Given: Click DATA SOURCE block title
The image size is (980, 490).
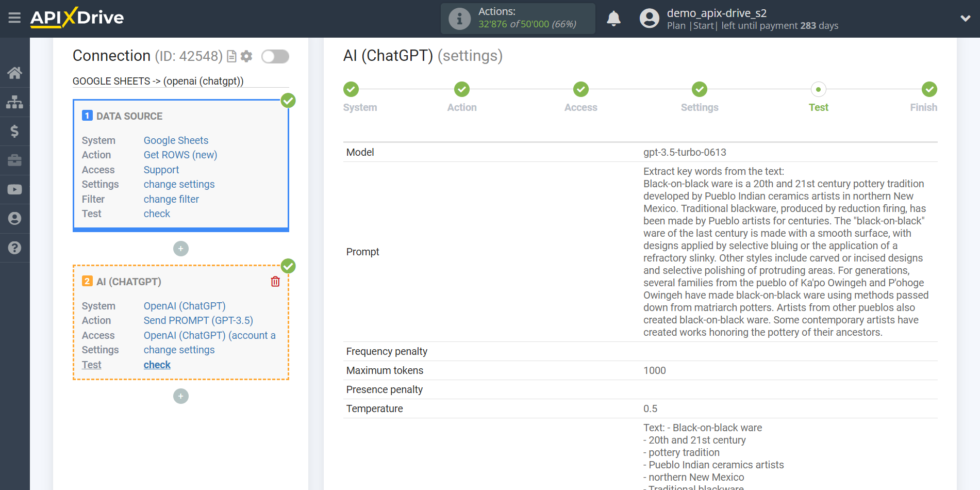Looking at the screenshot, I should tap(129, 116).
